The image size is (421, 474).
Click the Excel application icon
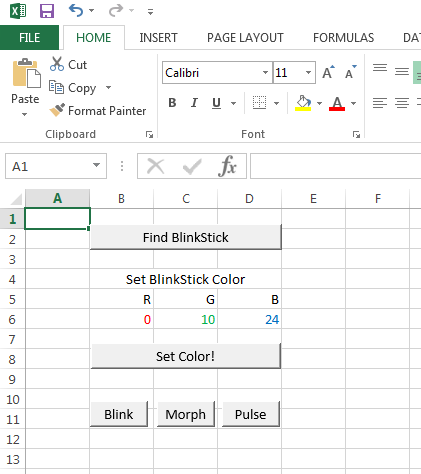coord(18,11)
